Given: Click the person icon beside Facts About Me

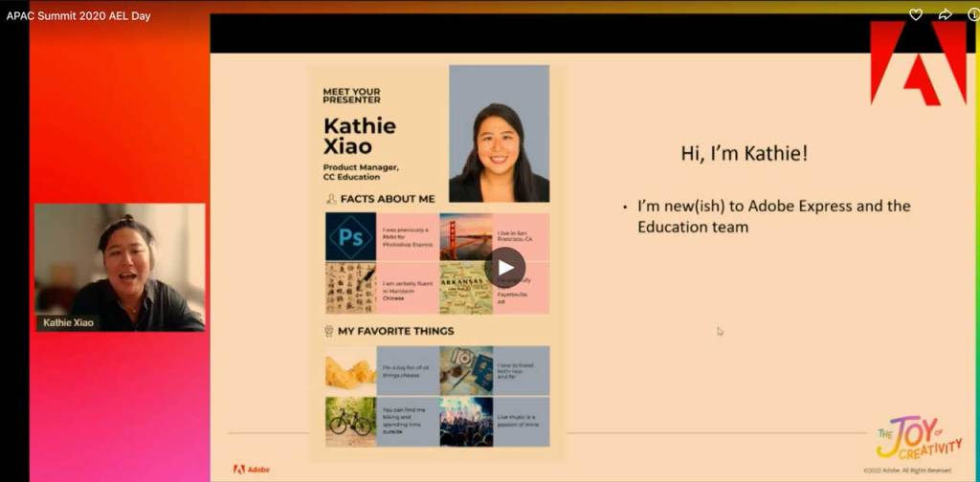Looking at the screenshot, I should coord(331,199).
